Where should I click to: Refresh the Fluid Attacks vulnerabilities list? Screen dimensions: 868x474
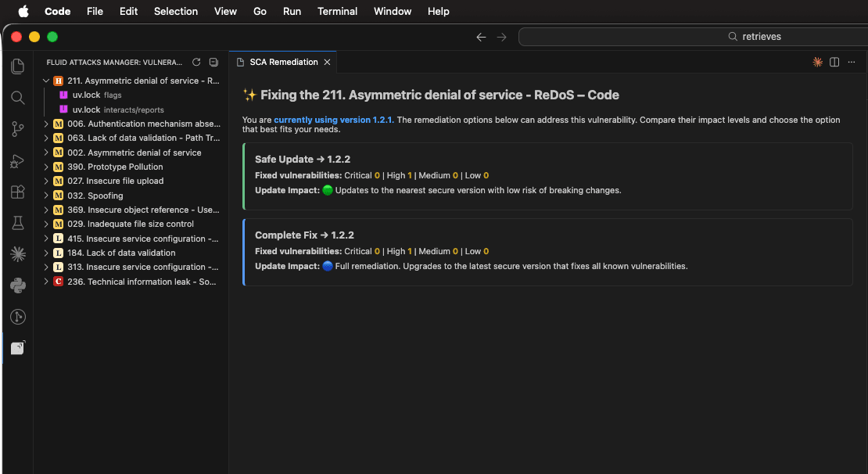(x=196, y=62)
